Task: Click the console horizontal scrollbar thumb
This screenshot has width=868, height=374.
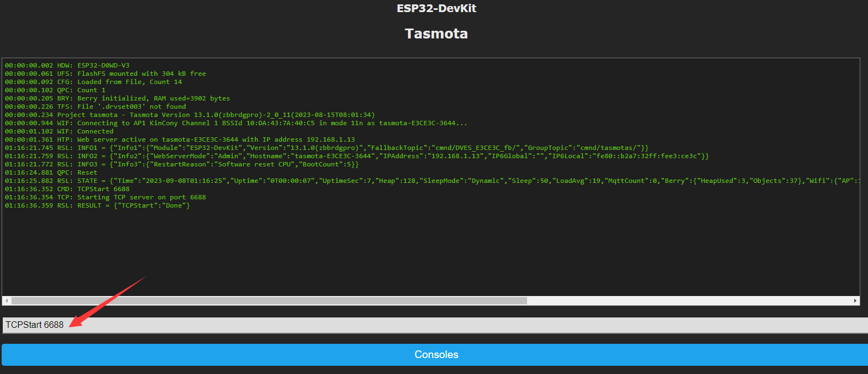Action: click(269, 301)
